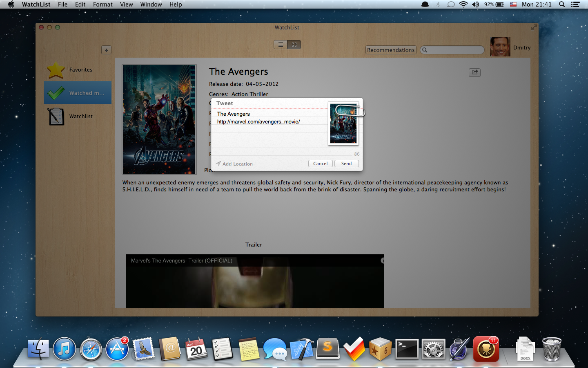This screenshot has height=368, width=588.
Task: Open System Preferences from the Dock
Action: 433,350
